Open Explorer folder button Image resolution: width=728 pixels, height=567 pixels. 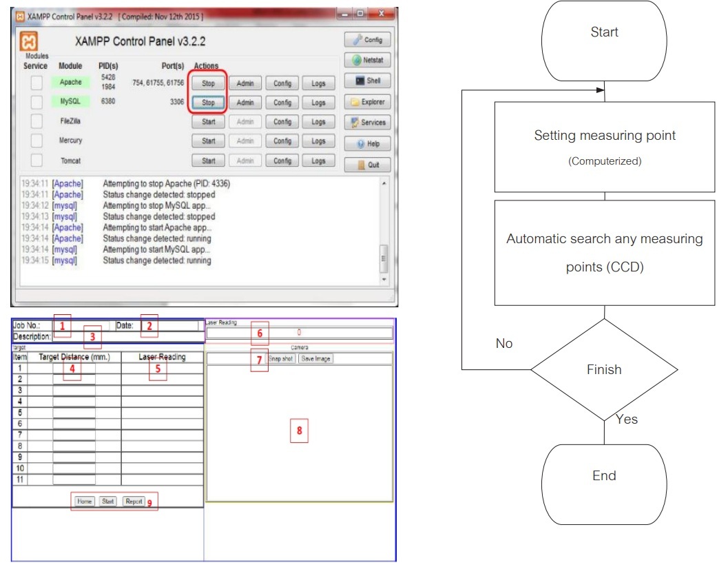point(367,102)
